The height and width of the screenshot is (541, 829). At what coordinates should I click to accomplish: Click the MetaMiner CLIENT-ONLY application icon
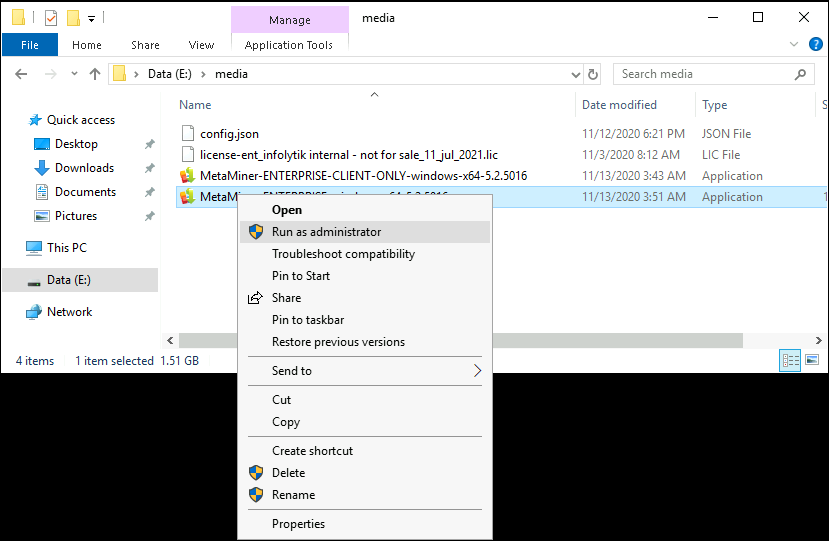tap(188, 176)
